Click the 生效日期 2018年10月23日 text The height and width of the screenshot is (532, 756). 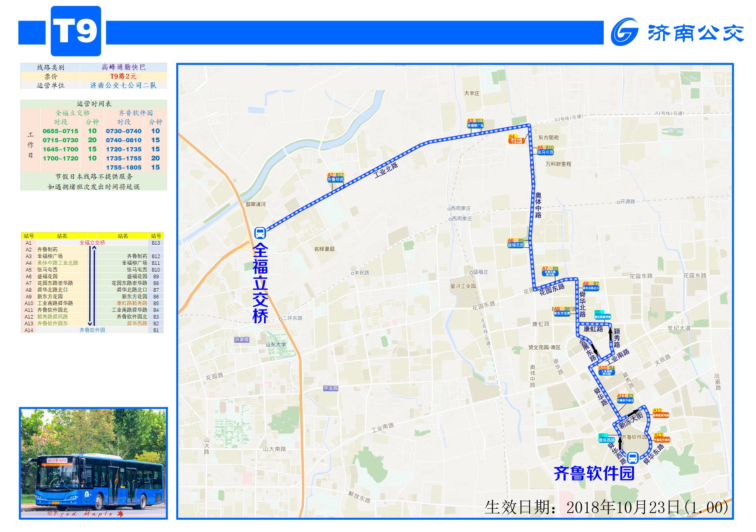pyautogui.click(x=606, y=507)
